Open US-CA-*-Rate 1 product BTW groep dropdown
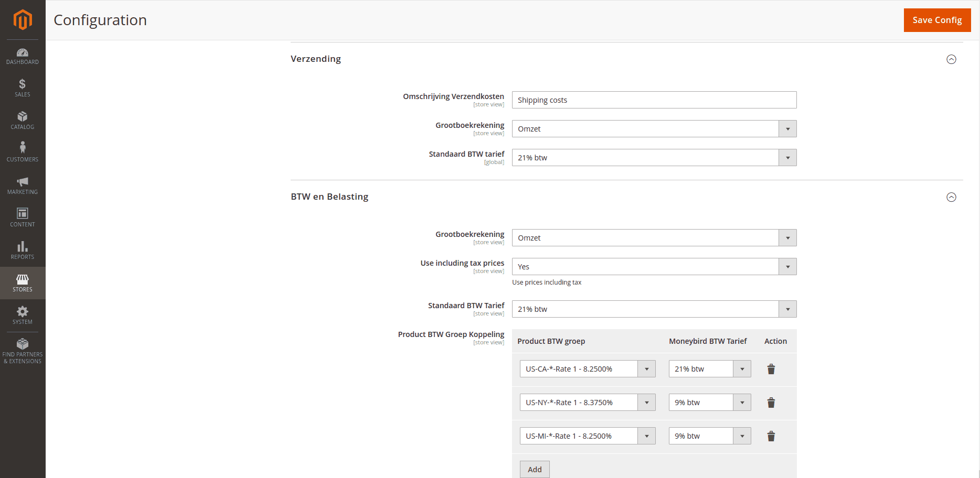This screenshot has width=980, height=478. pos(588,369)
